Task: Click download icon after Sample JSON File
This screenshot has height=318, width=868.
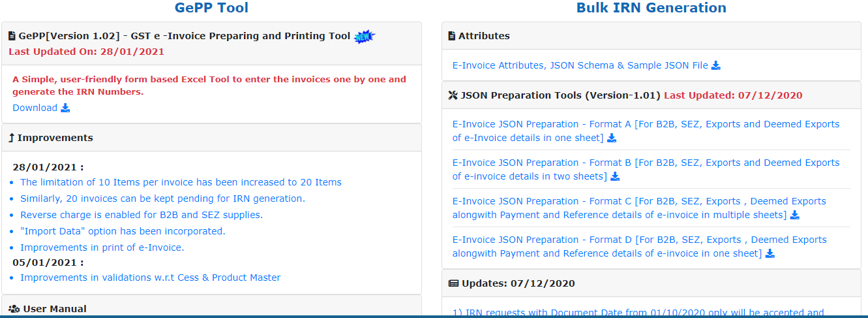Action: 715,65
